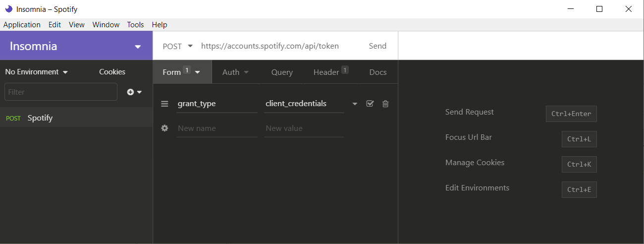The width and height of the screenshot is (644, 244).
Task: Expand the Insomnia workspace dropdown
Action: tap(138, 47)
